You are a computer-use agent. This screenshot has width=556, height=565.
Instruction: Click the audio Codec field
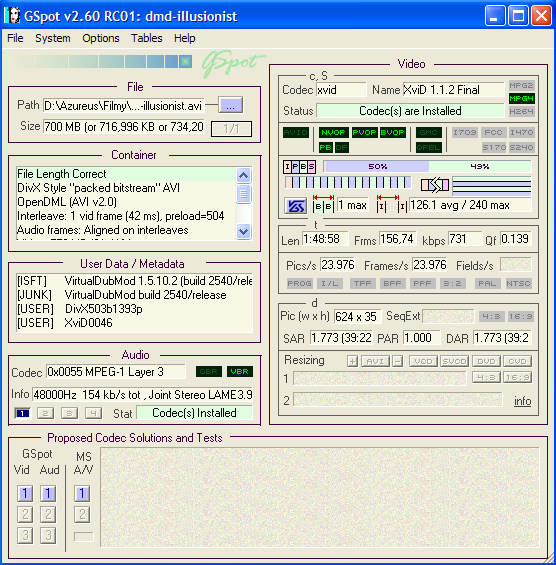[x=116, y=372]
